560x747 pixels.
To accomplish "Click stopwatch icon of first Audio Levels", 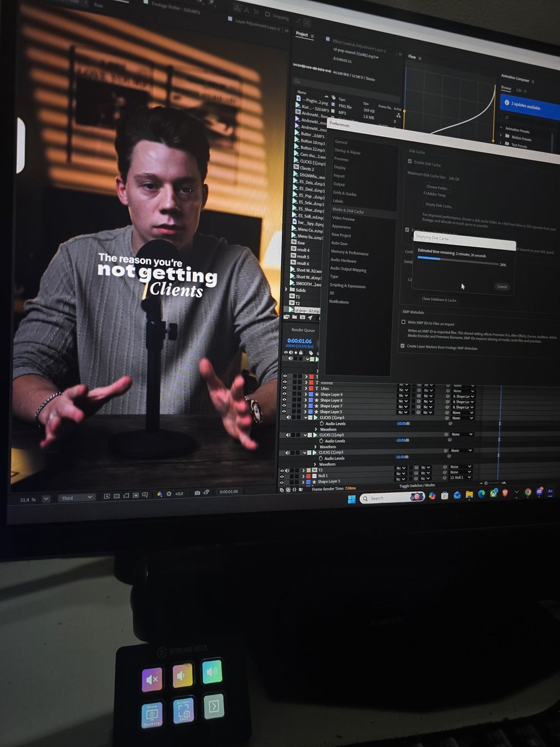I will pyautogui.click(x=322, y=424).
